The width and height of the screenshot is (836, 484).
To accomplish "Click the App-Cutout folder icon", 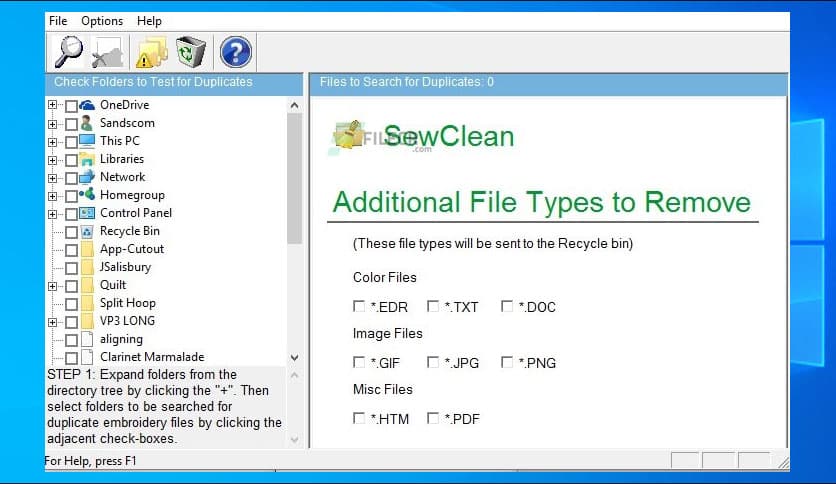I will [88, 249].
